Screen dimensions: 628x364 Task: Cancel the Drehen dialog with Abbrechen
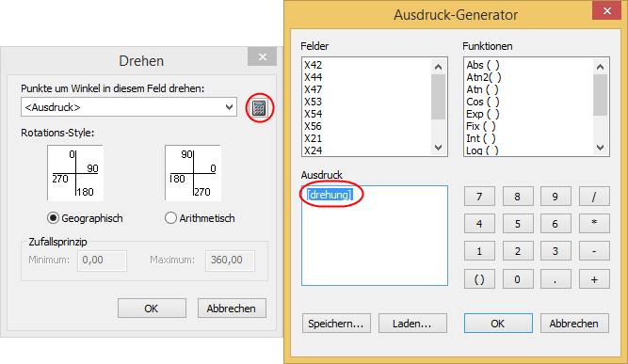pos(232,308)
